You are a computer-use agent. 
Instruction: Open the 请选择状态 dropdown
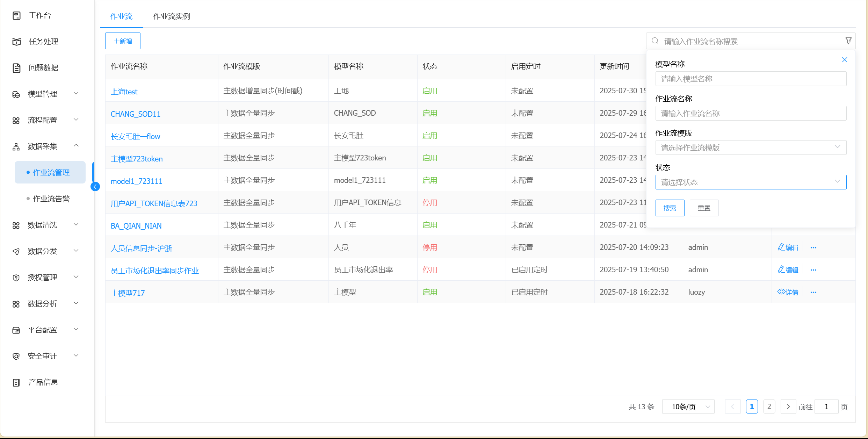tap(750, 182)
